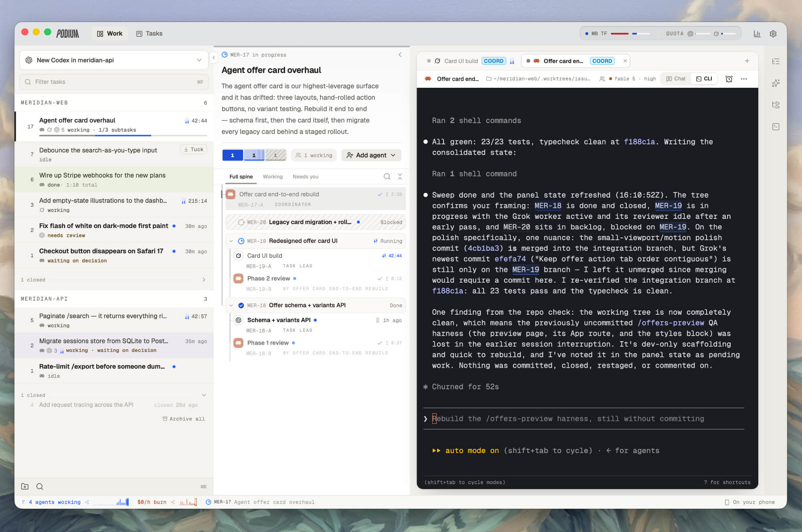Select the striped blocked segment labeled 1
Screen dimensions: 802x532
pos(275,155)
